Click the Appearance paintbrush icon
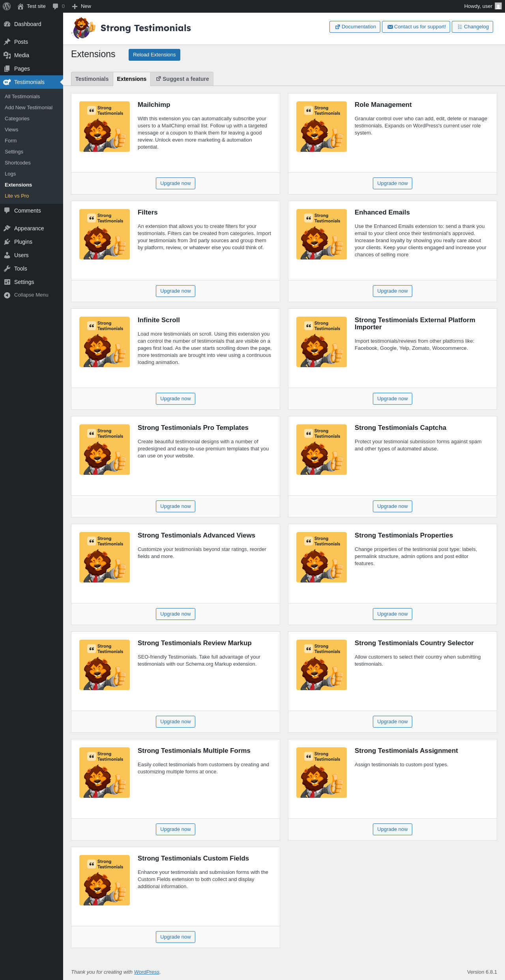The image size is (505, 980). [7, 228]
